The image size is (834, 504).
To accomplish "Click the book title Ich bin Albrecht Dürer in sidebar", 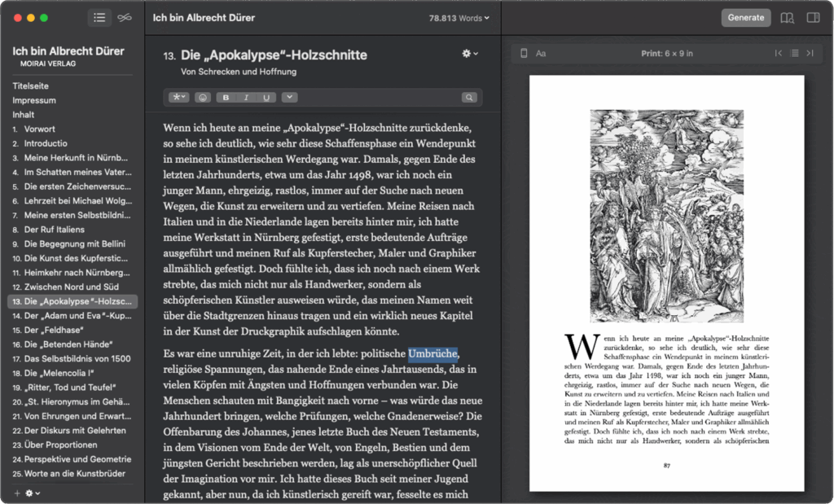I will click(x=68, y=51).
